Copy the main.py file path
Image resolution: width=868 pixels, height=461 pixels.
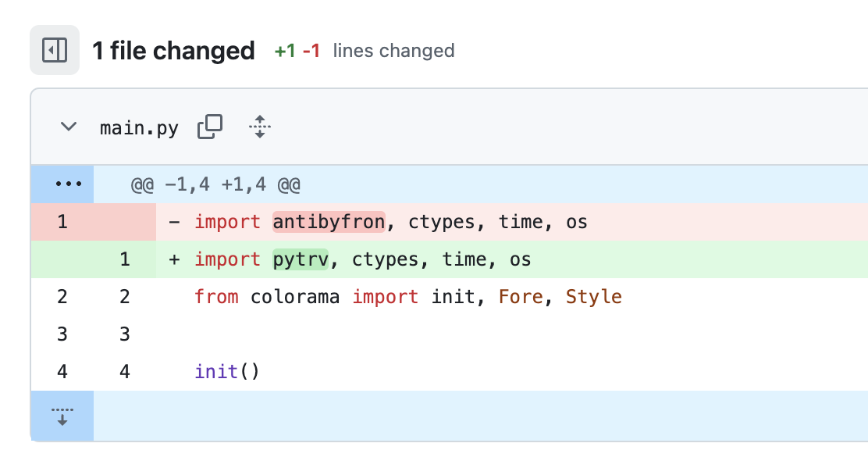coord(210,127)
